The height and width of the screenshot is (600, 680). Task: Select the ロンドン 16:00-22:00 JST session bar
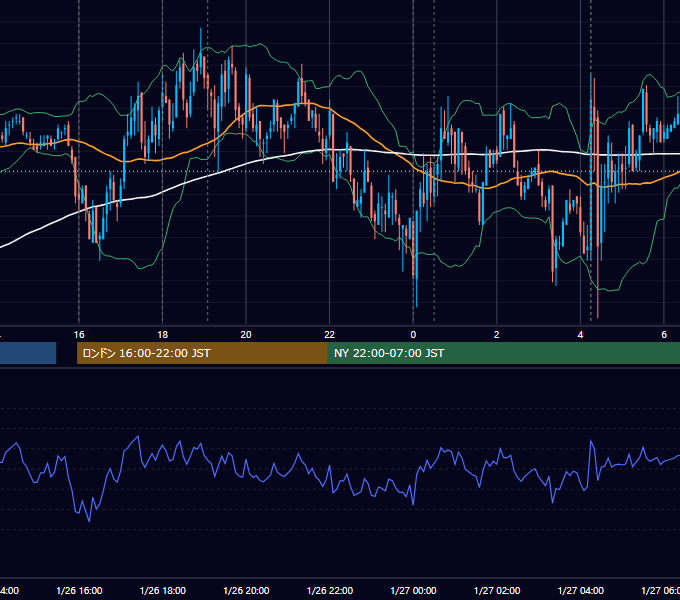point(202,353)
